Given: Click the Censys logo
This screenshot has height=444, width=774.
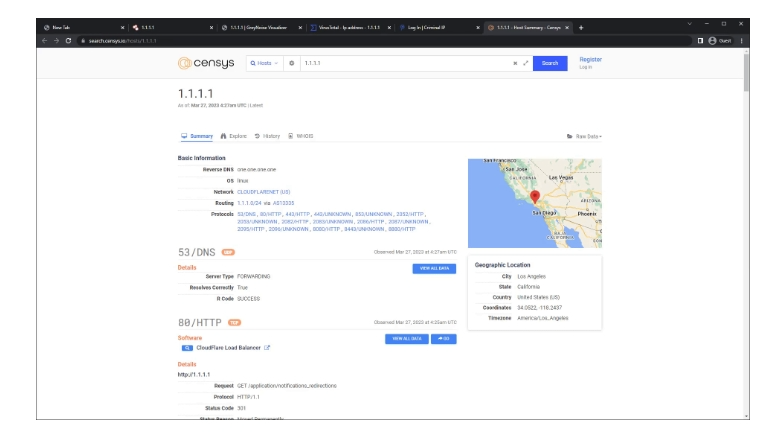Looking at the screenshot, I should [206, 63].
